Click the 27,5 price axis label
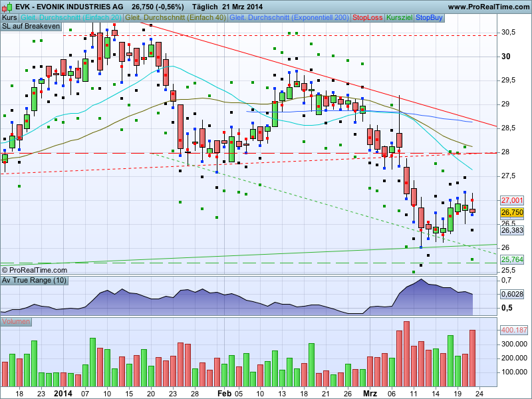The width and height of the screenshot is (532, 399). point(508,176)
